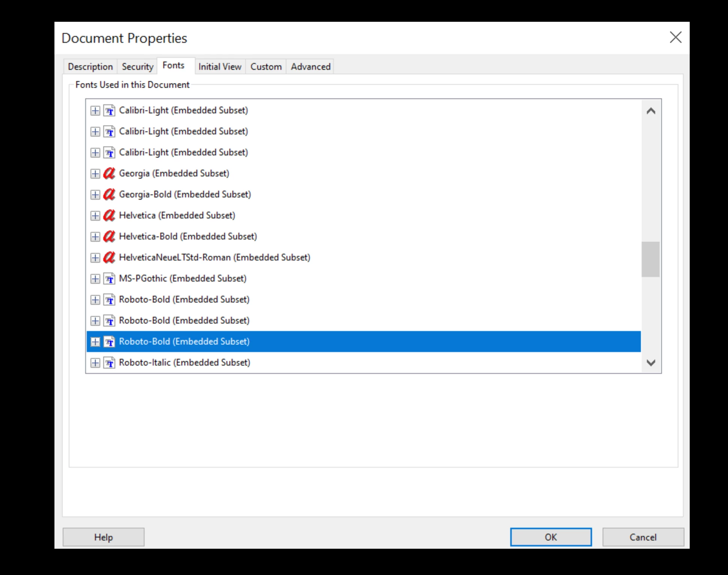
Task: Click the Roboto-Italic TrueType font icon
Action: click(109, 363)
